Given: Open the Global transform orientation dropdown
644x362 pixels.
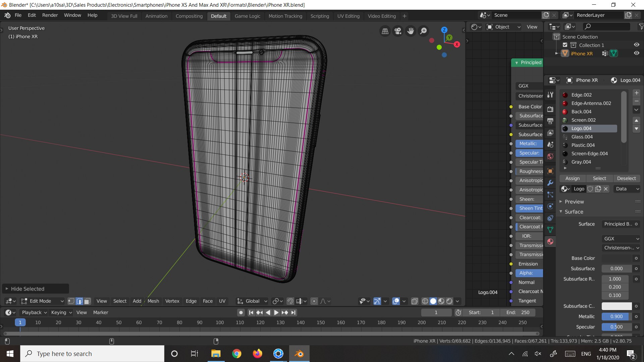Looking at the screenshot, I should [252, 301].
